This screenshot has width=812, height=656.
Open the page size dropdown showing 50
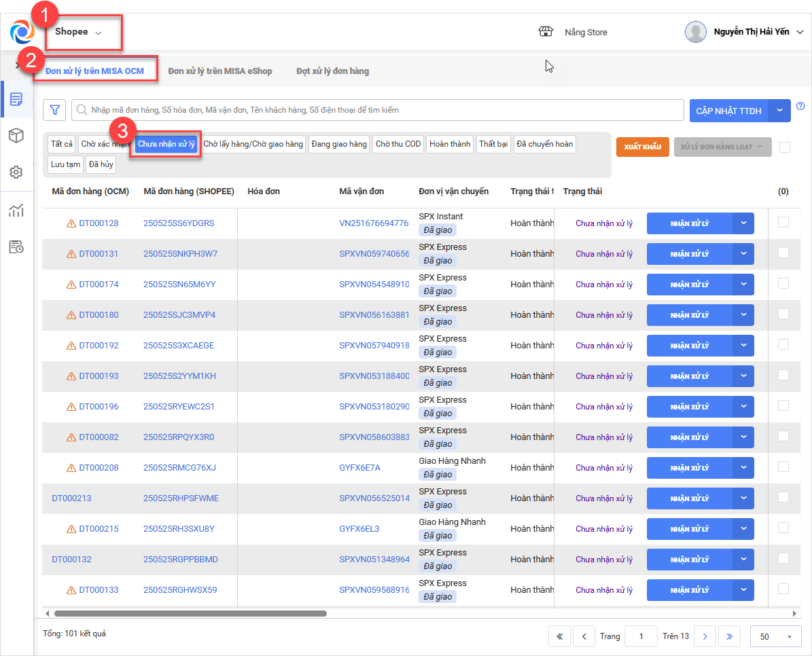[x=775, y=636]
